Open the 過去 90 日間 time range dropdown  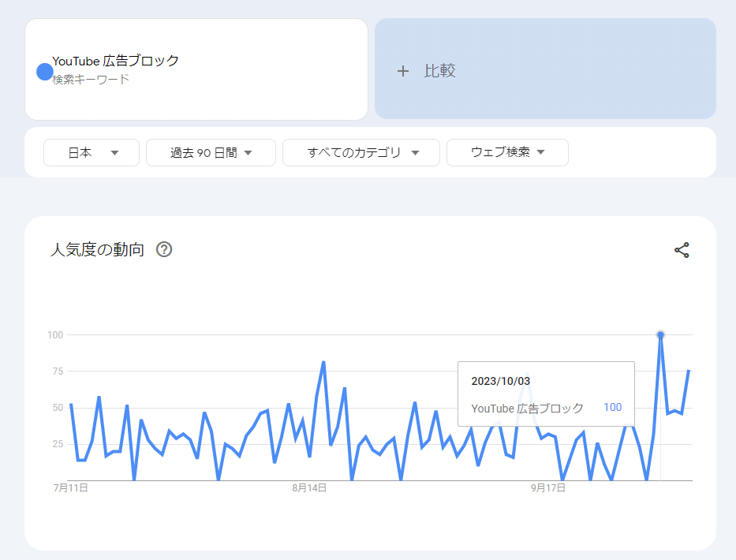coord(211,152)
